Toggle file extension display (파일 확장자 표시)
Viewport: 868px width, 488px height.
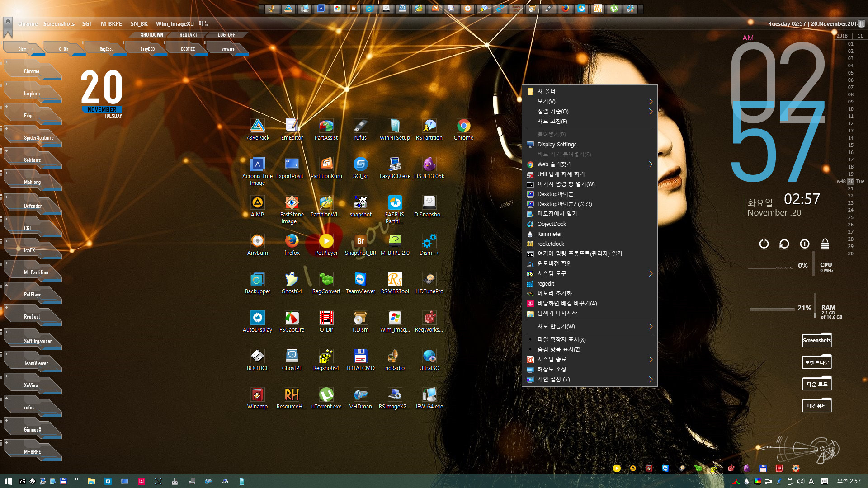590,339
